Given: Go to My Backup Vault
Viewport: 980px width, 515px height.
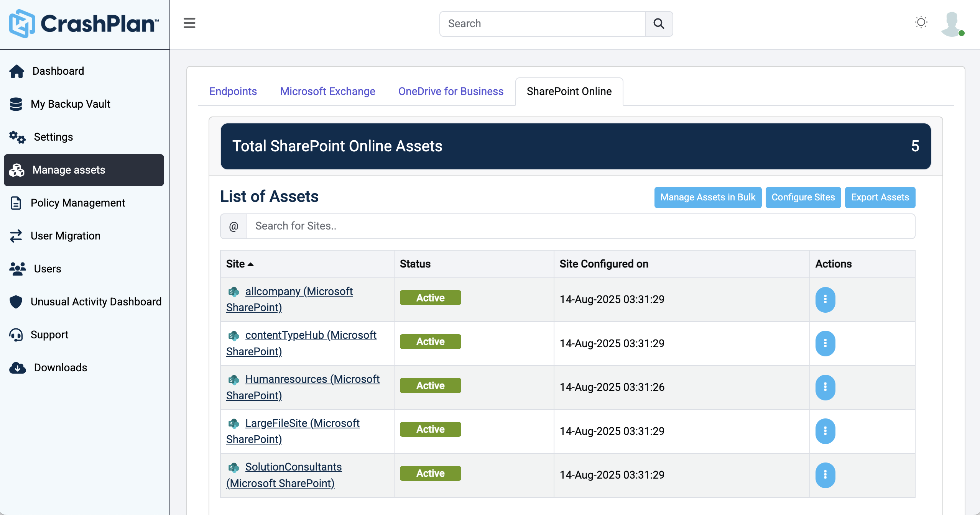Looking at the screenshot, I should (x=70, y=104).
